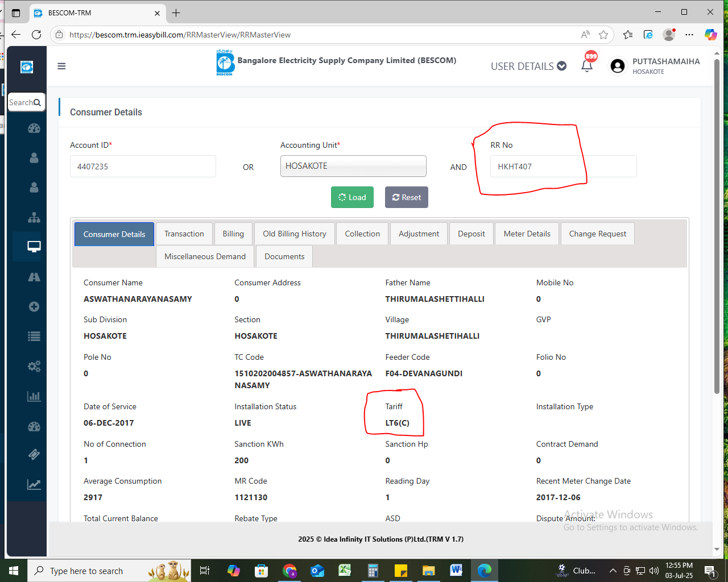Click the sidebar Search box
The image size is (728, 582).
(26, 102)
